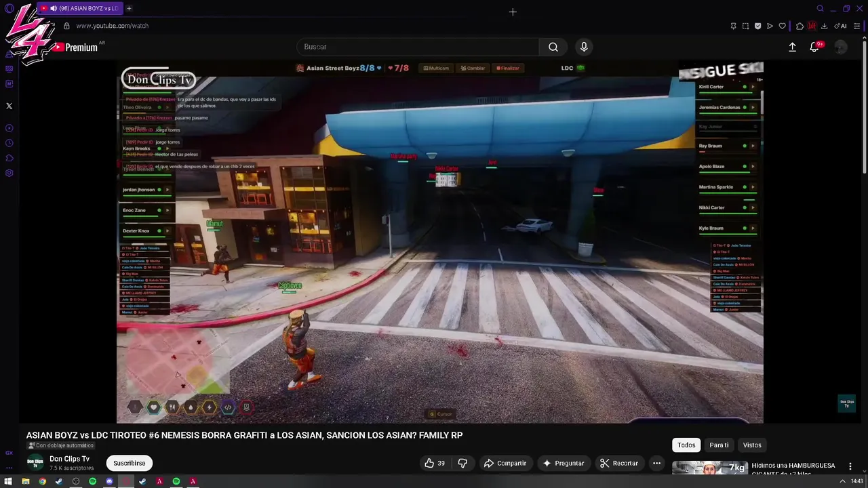Click the video title ASIAN BOYZ vs LDC TIROTEO
Screen dimensions: 868x488
pos(244,435)
